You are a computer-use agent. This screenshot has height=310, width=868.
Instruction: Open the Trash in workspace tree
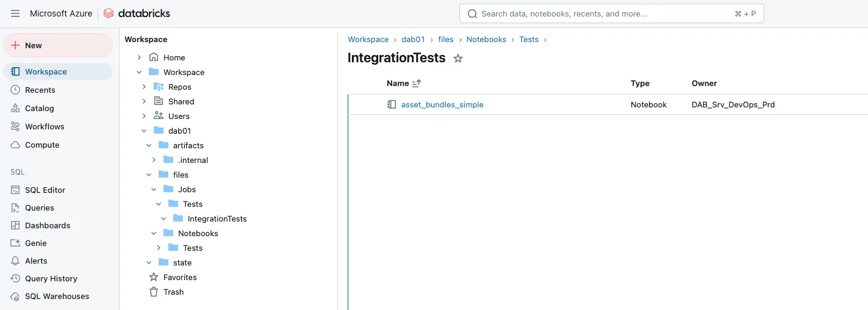click(173, 292)
